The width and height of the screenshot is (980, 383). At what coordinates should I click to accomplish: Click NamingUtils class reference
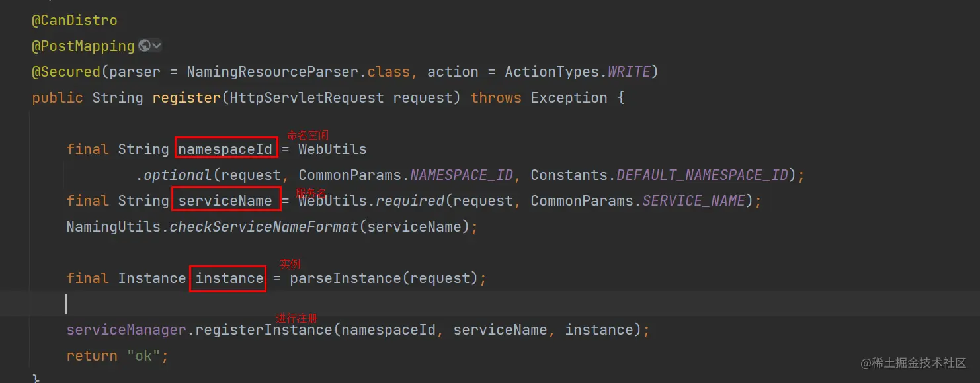(113, 227)
